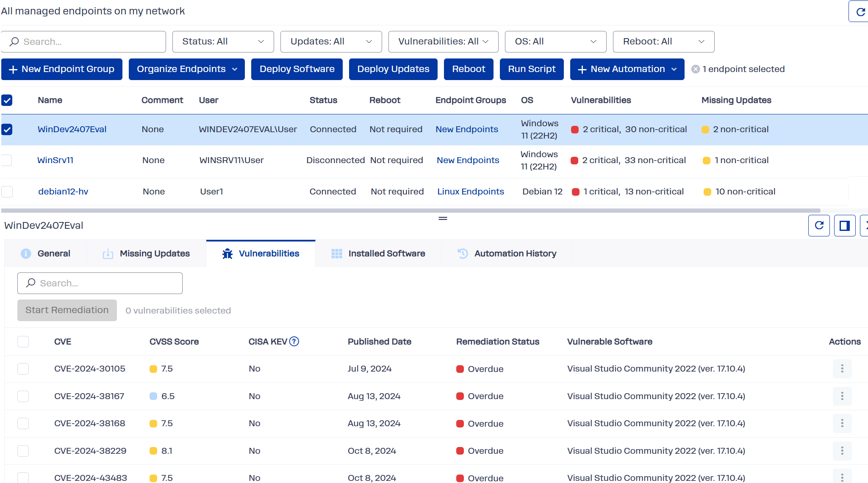Select checkbox for CVE-2024-38167

click(x=23, y=396)
